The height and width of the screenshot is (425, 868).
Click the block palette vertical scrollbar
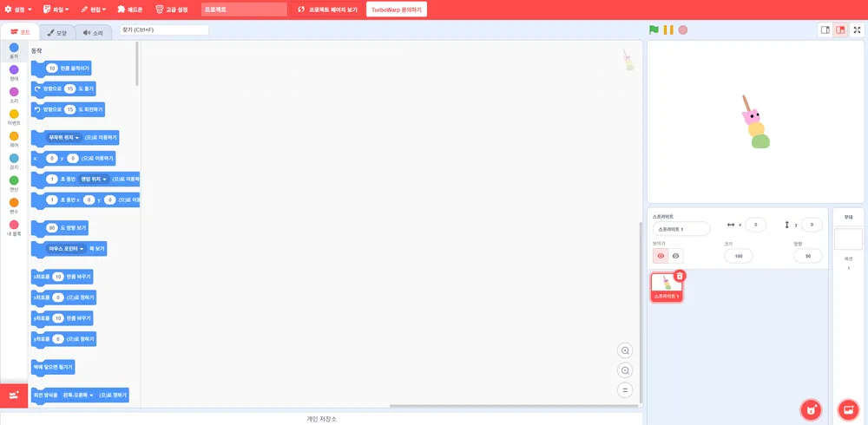point(137,63)
